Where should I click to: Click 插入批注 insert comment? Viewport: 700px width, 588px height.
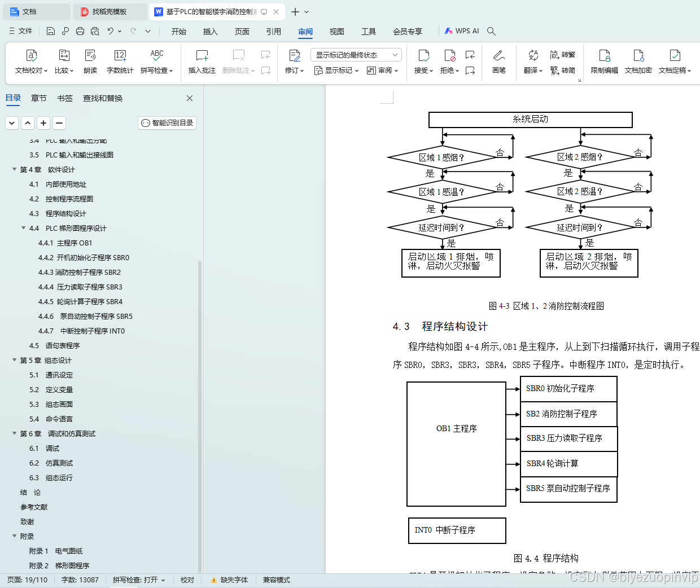[x=202, y=62]
